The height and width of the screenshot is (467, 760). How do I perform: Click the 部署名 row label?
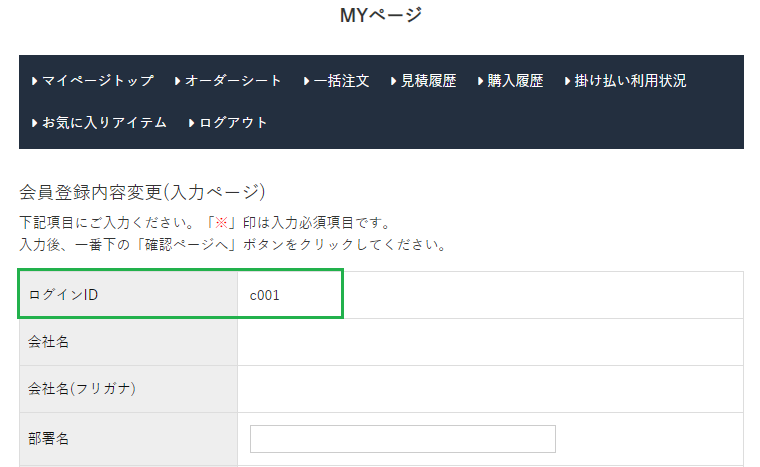pyautogui.click(x=49, y=436)
